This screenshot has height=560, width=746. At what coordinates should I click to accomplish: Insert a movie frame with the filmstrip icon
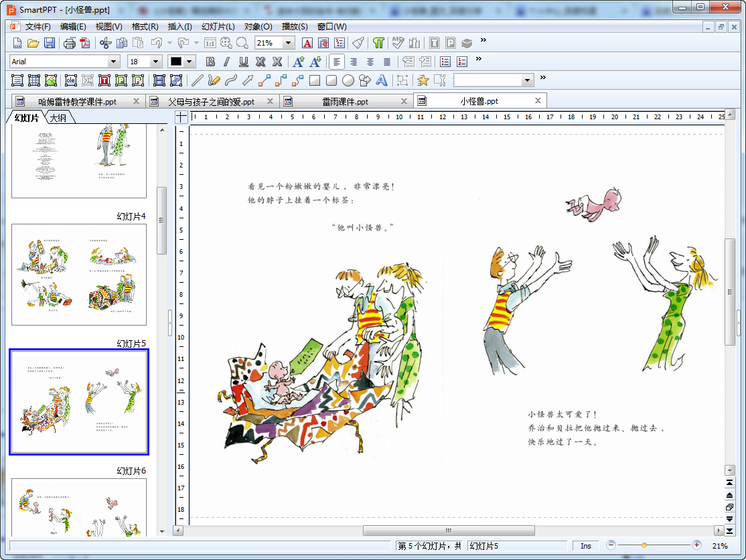(x=159, y=80)
